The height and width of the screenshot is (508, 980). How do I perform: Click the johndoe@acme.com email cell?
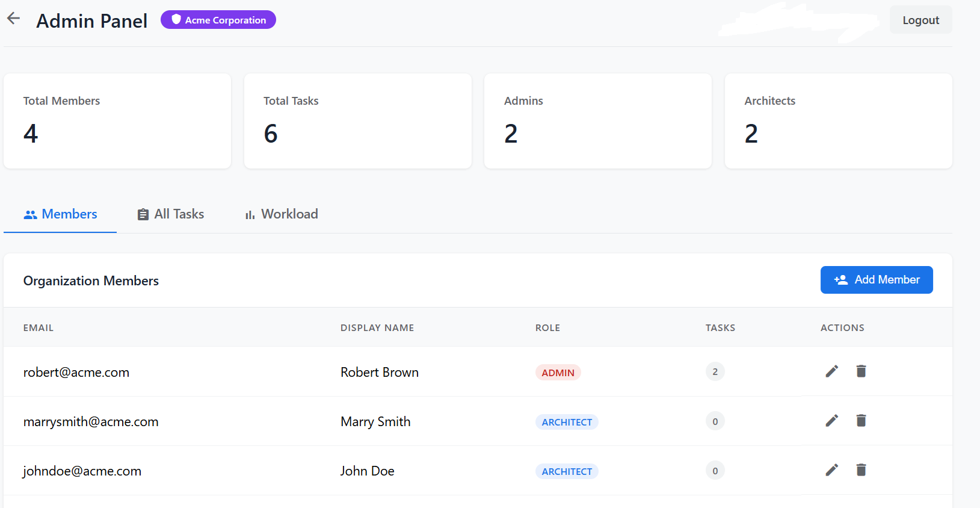point(82,471)
